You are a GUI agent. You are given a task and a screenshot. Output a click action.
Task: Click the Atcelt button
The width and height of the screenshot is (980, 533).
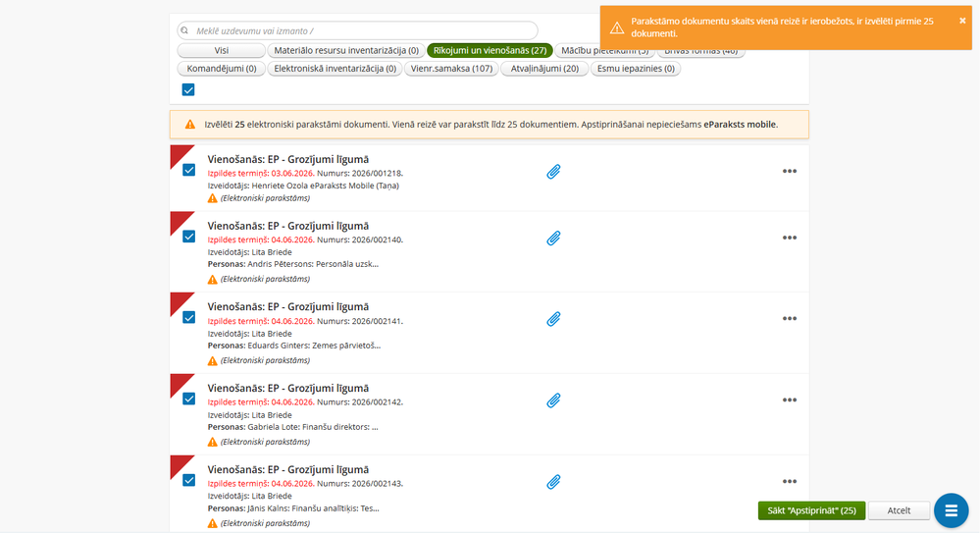click(x=899, y=510)
